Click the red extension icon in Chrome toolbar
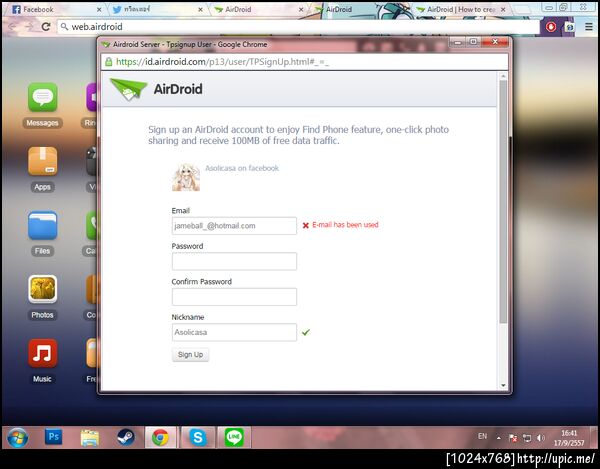Screen dimensions: 600x469 [551, 27]
